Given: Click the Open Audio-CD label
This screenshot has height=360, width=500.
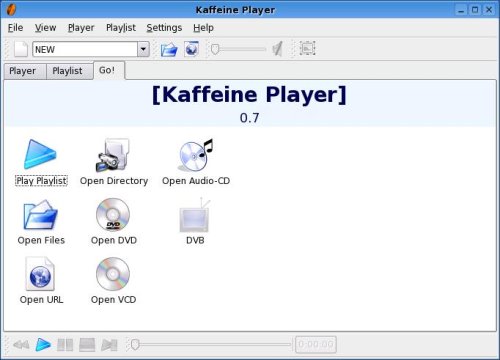Looking at the screenshot, I should click(x=196, y=181).
